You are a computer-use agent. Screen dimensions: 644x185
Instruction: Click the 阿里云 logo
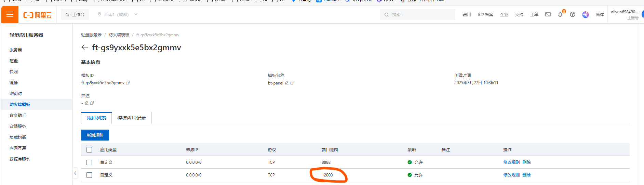click(x=37, y=15)
